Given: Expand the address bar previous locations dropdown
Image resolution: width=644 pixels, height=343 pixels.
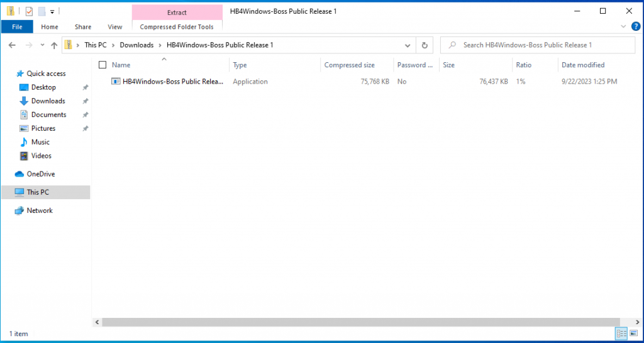Looking at the screenshot, I should point(408,45).
